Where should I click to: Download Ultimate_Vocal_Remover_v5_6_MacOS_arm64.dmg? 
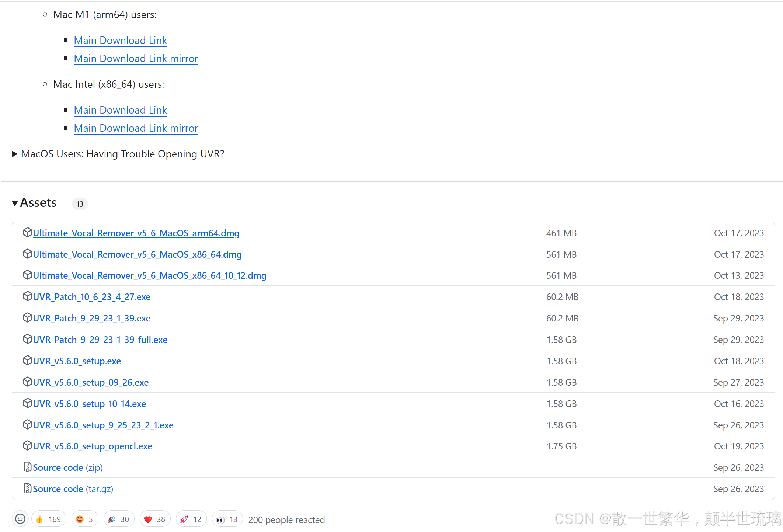click(x=136, y=233)
